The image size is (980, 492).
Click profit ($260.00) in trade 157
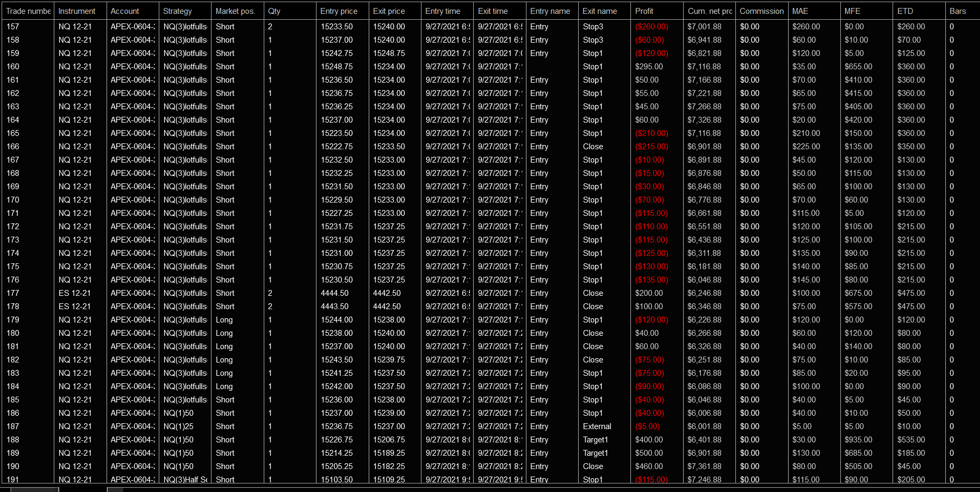(x=652, y=27)
